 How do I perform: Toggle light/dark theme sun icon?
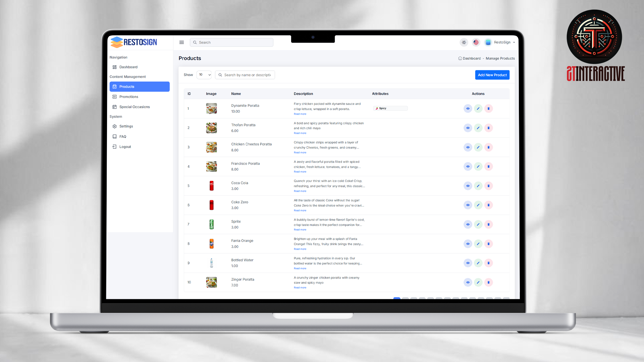point(464,42)
